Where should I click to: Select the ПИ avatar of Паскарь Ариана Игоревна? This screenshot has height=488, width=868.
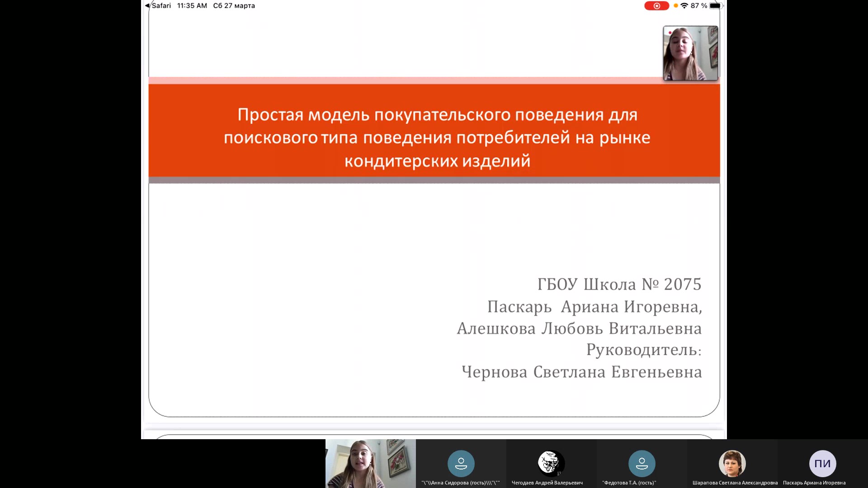[x=823, y=463]
